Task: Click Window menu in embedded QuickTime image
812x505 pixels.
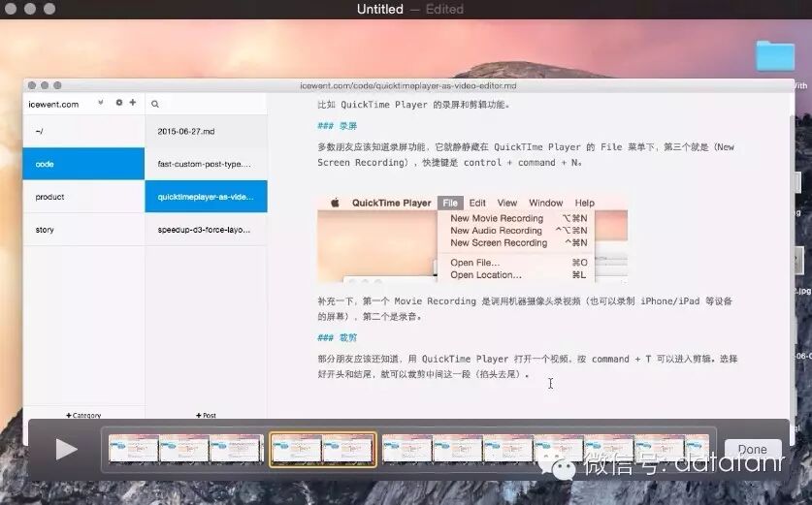Action: (x=546, y=203)
